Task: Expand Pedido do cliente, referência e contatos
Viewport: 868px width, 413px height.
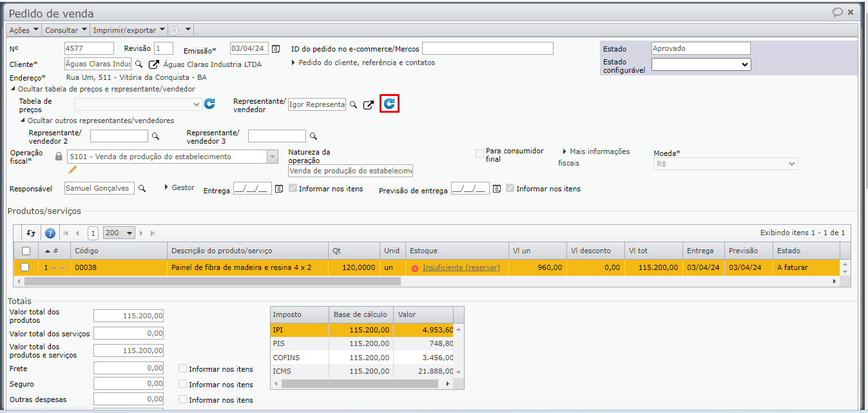Action: point(366,62)
